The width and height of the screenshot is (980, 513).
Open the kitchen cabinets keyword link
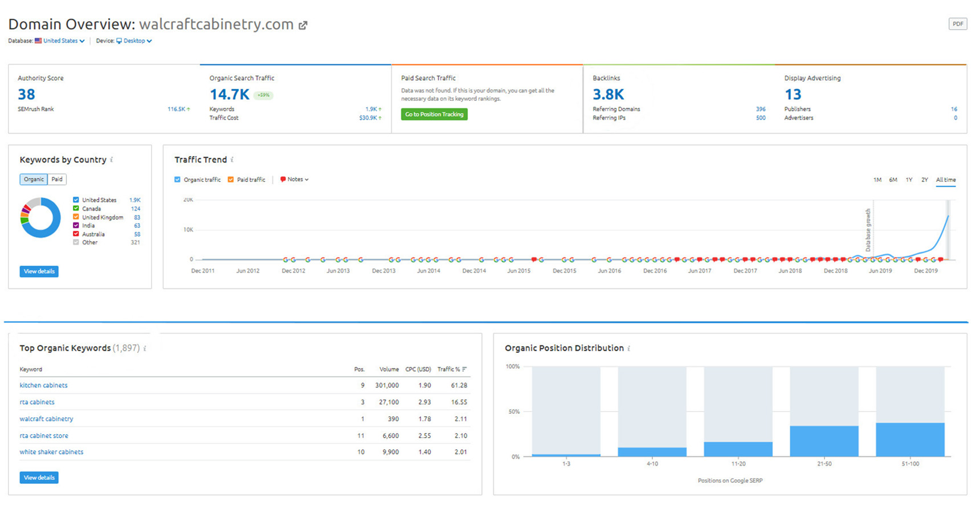[x=43, y=385]
